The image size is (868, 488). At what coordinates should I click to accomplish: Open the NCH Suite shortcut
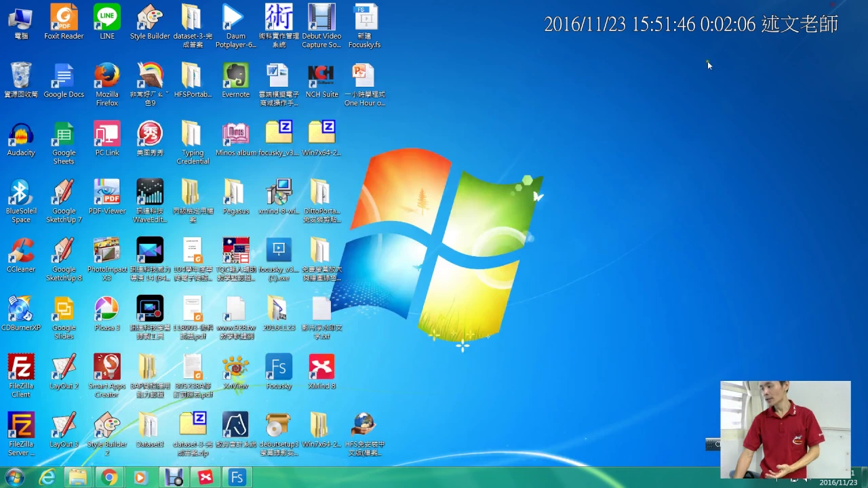pos(321,80)
